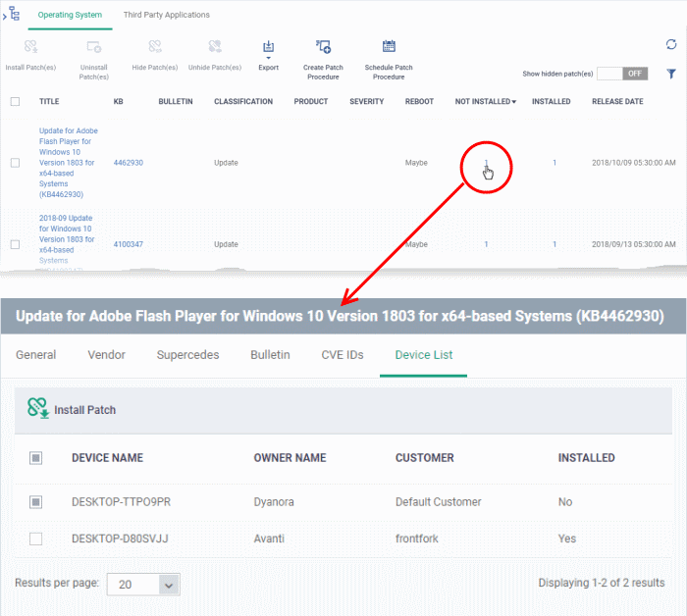The width and height of the screenshot is (687, 616).
Task: Toggle select-all devices checkbox
Action: click(36, 458)
